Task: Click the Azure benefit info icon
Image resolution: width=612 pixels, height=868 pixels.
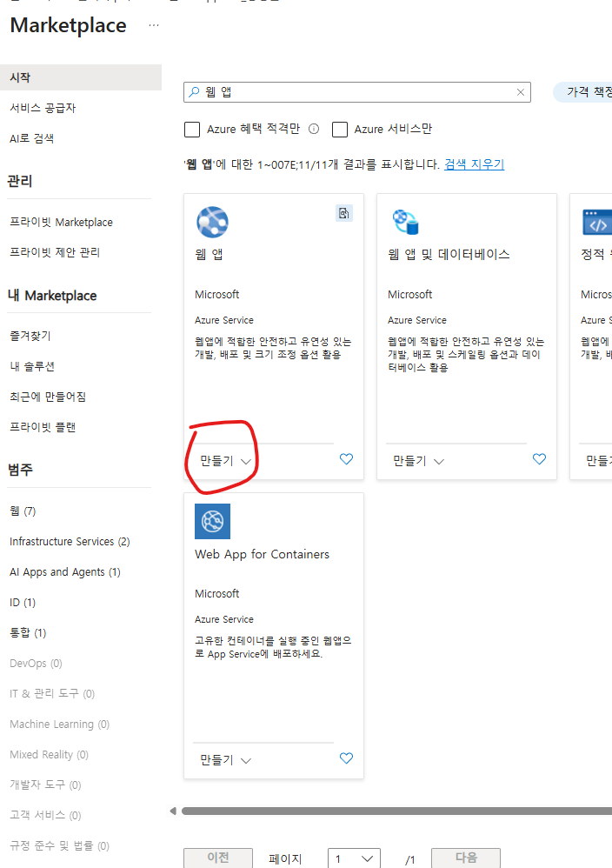Action: coord(314,129)
